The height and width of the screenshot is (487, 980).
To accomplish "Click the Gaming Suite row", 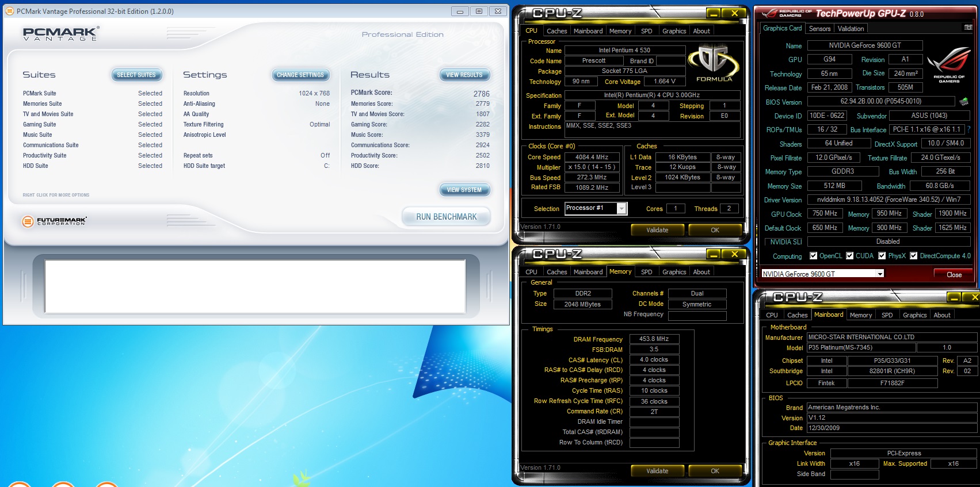I will 93,124.
